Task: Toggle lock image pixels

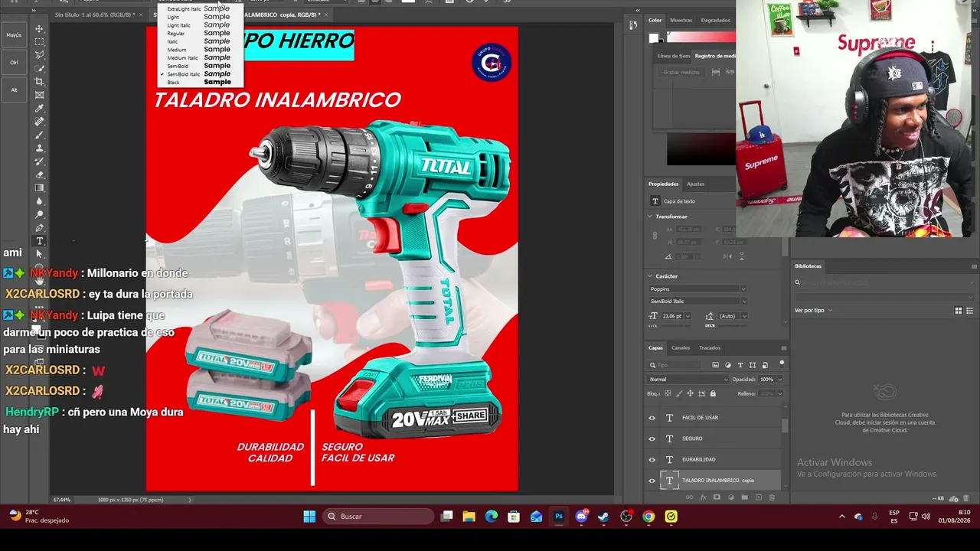Action: tap(678, 393)
